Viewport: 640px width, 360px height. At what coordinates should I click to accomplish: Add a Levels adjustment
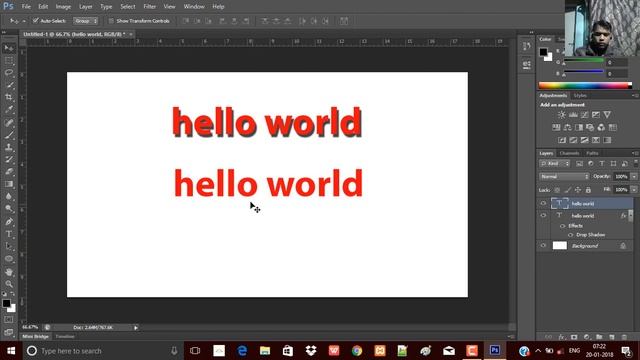click(573, 115)
